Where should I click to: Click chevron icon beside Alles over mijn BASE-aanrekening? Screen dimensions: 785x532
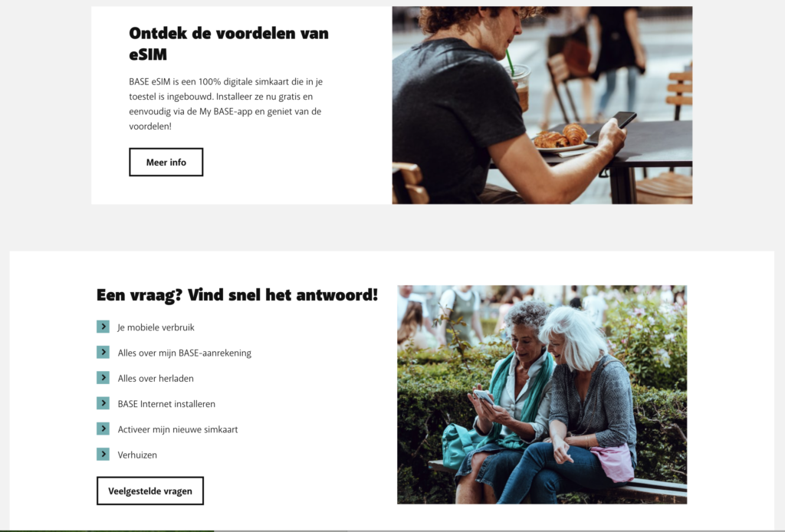point(103,353)
